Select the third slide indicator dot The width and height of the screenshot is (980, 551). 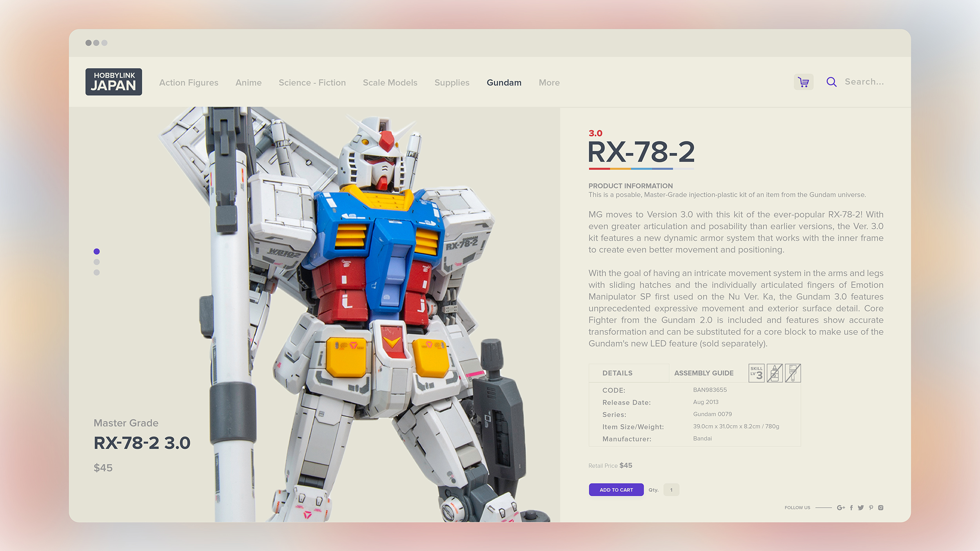click(97, 273)
